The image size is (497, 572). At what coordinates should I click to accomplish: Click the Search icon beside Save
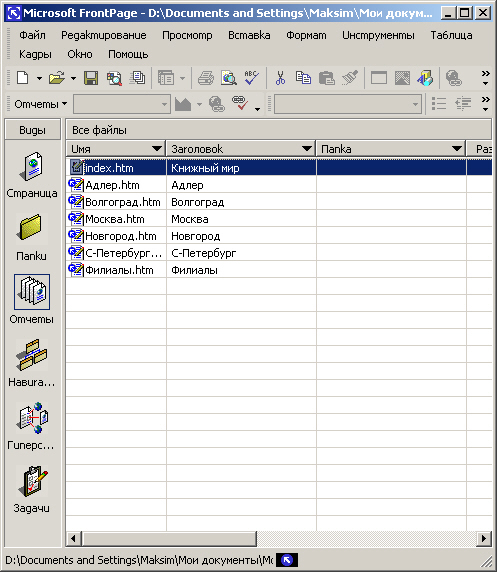(114, 78)
